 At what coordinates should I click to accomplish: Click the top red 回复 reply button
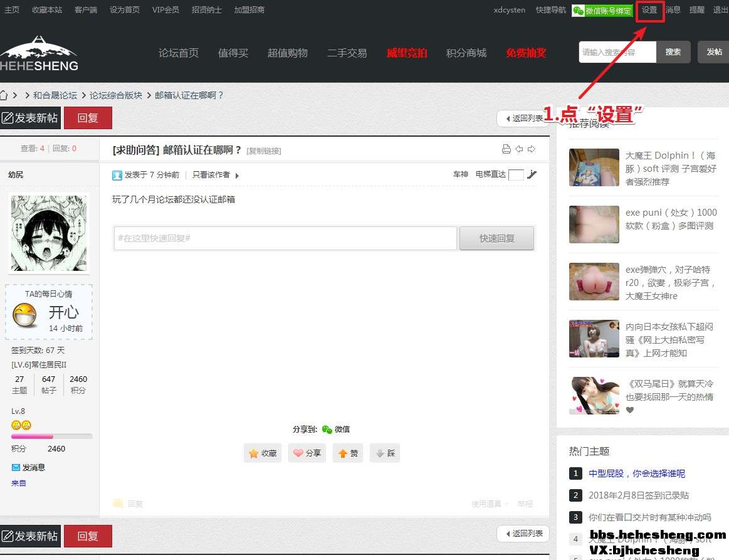coord(88,118)
